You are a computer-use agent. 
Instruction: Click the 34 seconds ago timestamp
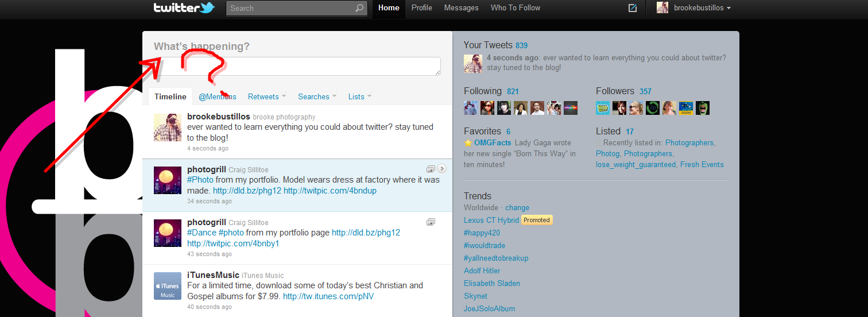(210, 201)
